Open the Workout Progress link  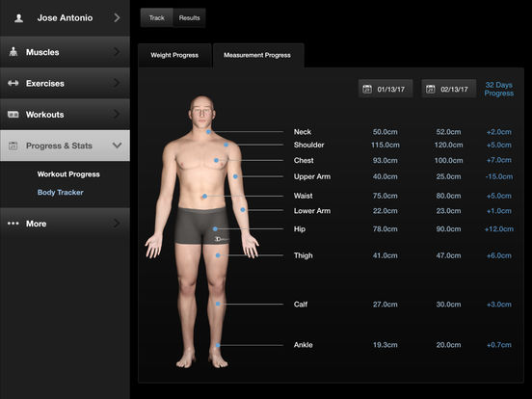68,174
